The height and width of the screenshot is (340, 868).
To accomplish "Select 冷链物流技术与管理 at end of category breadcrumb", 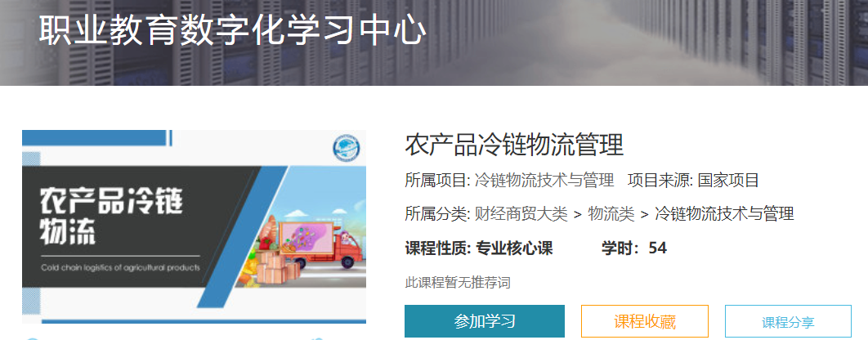I will tap(725, 214).
